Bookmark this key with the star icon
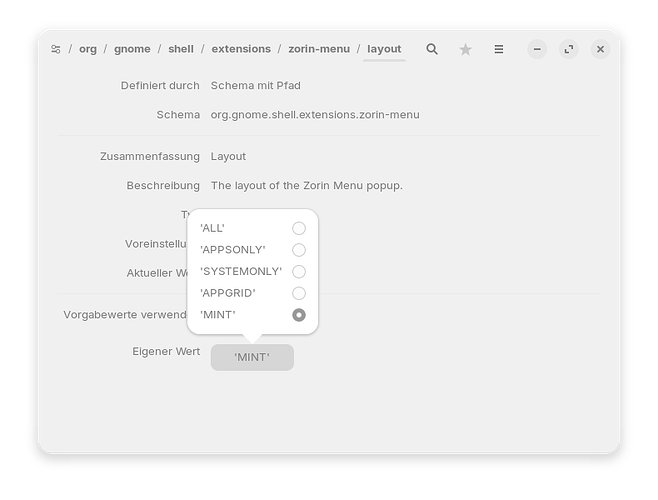Viewport: 658px width, 500px height. tap(465, 49)
